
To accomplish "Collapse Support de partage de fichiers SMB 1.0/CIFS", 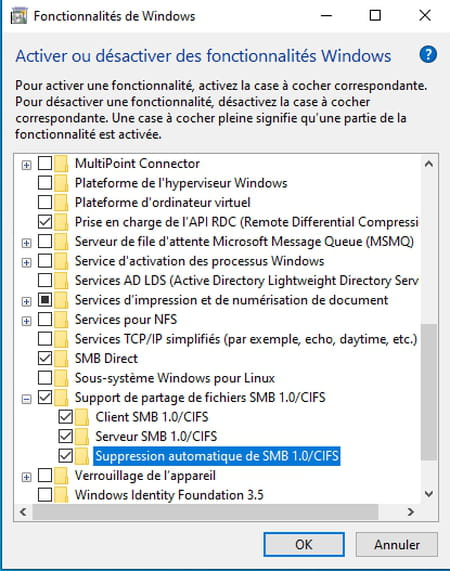I will tap(26, 399).
